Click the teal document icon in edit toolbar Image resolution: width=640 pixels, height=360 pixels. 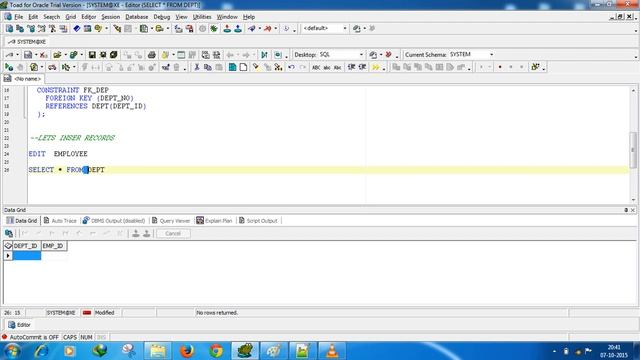pyautogui.click(x=232, y=67)
